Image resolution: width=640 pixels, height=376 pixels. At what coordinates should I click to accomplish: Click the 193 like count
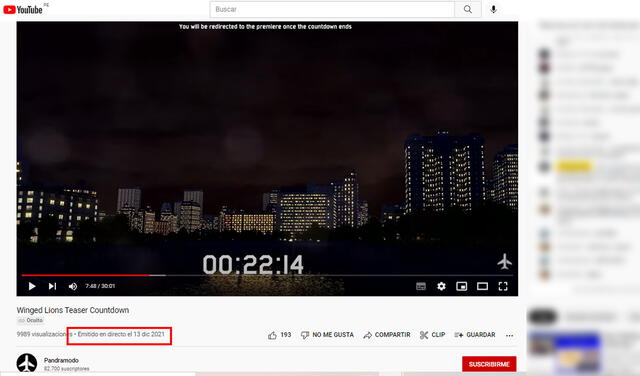click(286, 335)
